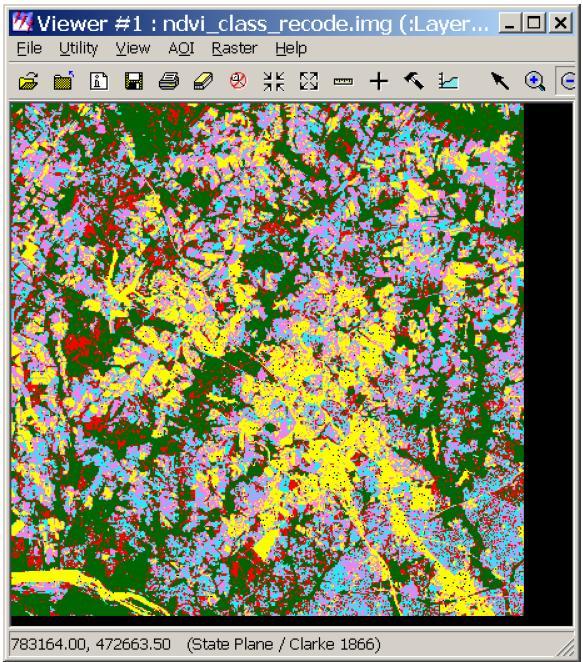Select the measure ruler tool
Viewport: 583px width, 662px height.
point(344,81)
